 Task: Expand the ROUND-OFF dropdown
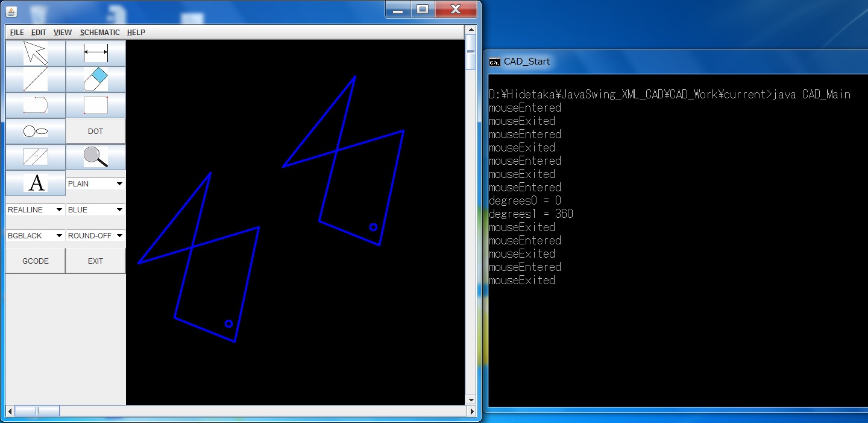(95, 235)
